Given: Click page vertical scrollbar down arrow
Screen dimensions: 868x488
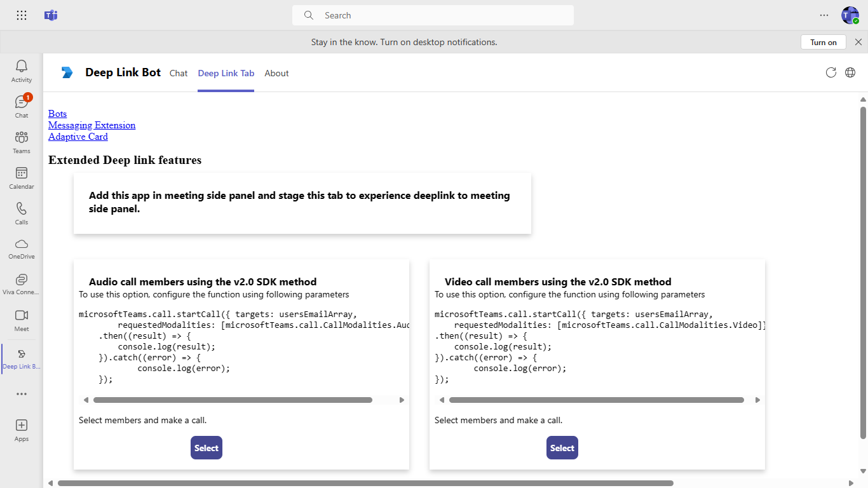Looking at the screenshot, I should (863, 471).
